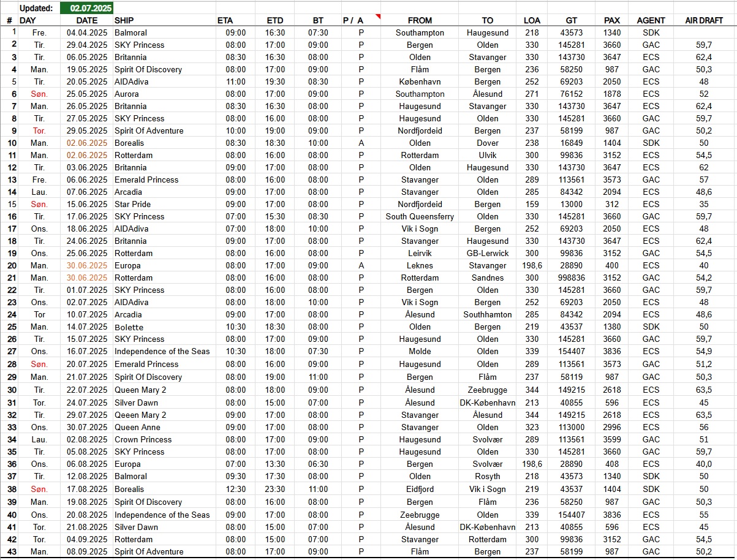Image resolution: width=737 pixels, height=560 pixels.
Task: Select the AGENT column header
Action: click(x=651, y=20)
